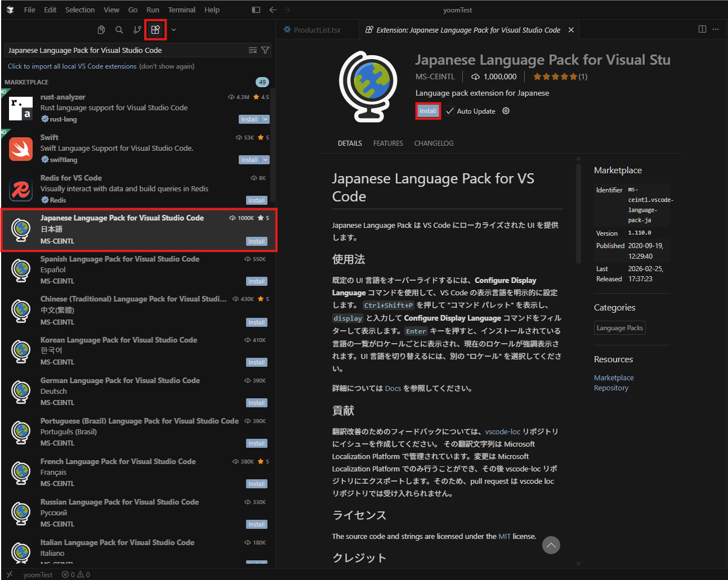This screenshot has width=728, height=580.
Task: Split the editor to the right
Action: [x=702, y=29]
